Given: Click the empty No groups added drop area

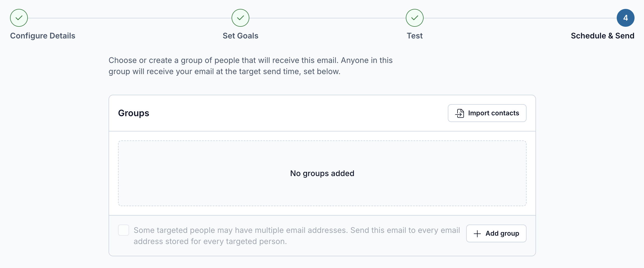Looking at the screenshot, I should coord(322,173).
